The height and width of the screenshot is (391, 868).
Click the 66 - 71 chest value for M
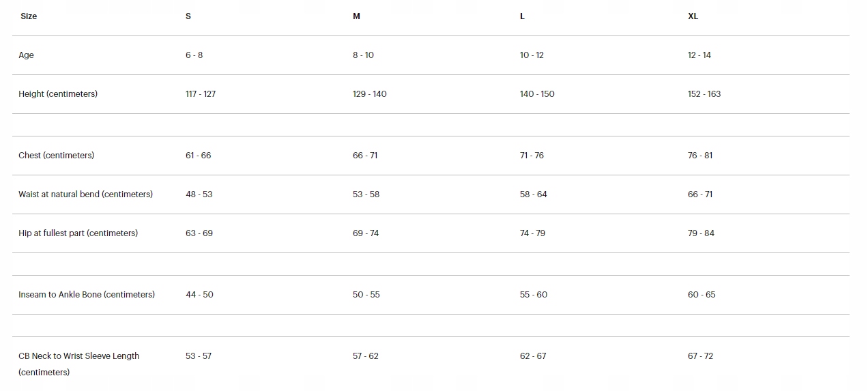click(x=365, y=156)
